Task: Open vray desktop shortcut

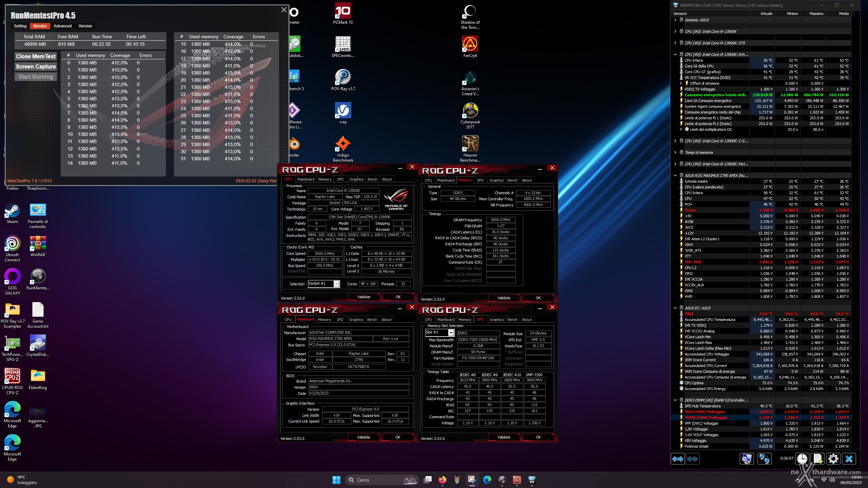Action: tap(343, 113)
